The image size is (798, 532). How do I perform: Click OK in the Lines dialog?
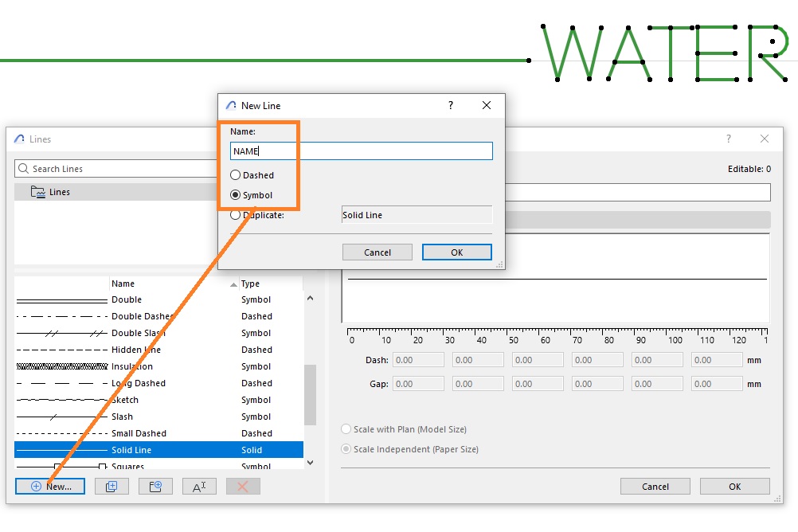coord(734,486)
